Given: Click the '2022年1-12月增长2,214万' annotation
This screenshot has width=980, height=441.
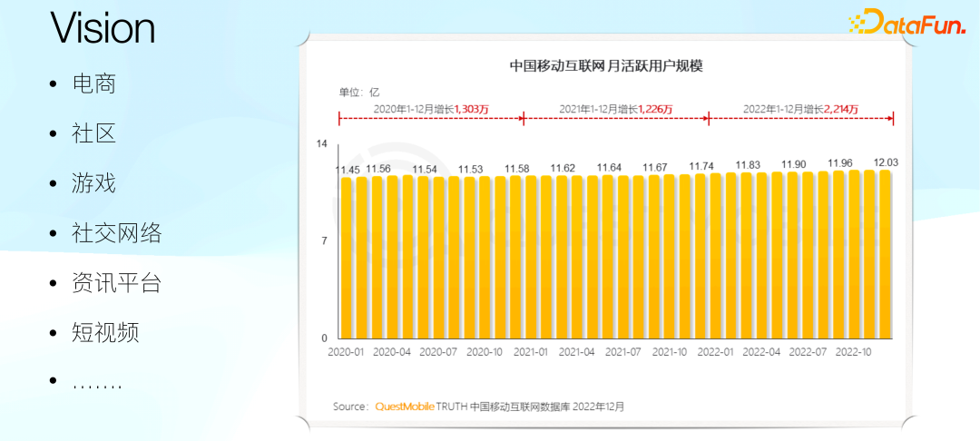Looking at the screenshot, I should [800, 109].
